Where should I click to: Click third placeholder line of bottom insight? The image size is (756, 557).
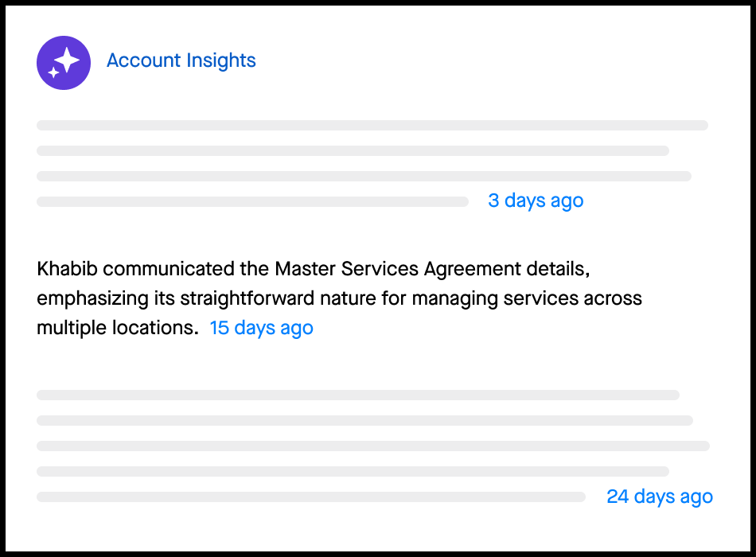[372, 446]
